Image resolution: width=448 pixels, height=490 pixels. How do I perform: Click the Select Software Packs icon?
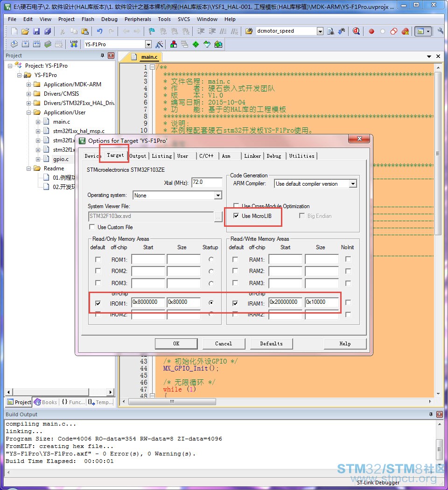[207, 44]
